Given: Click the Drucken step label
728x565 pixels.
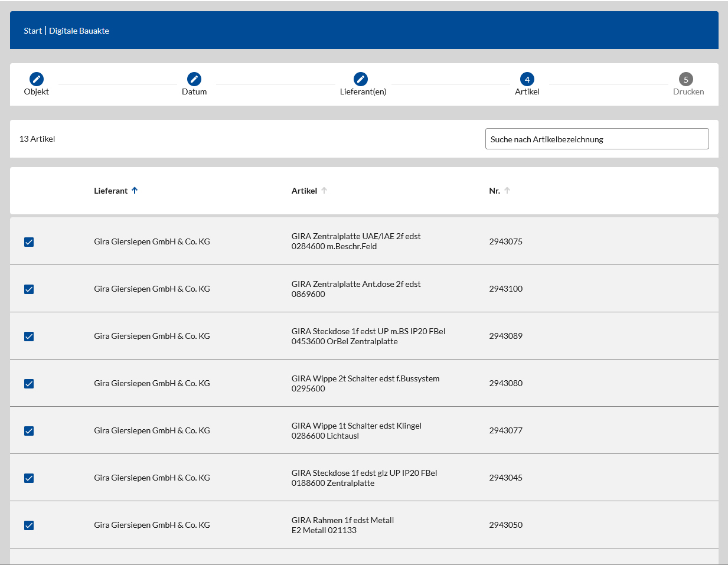Looking at the screenshot, I should tap(688, 92).
